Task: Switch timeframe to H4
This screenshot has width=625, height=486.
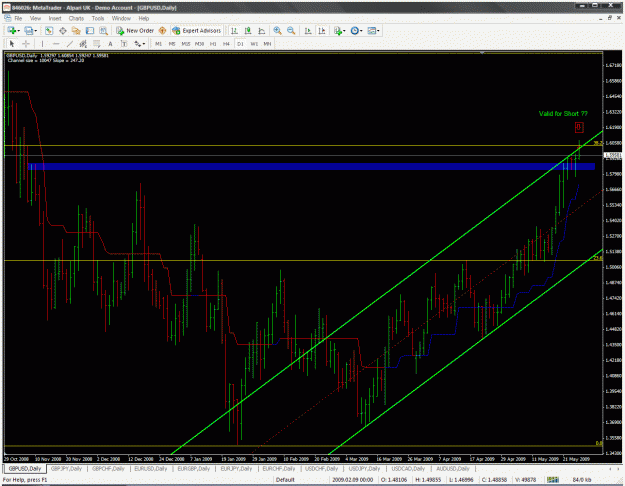Action: [226, 44]
